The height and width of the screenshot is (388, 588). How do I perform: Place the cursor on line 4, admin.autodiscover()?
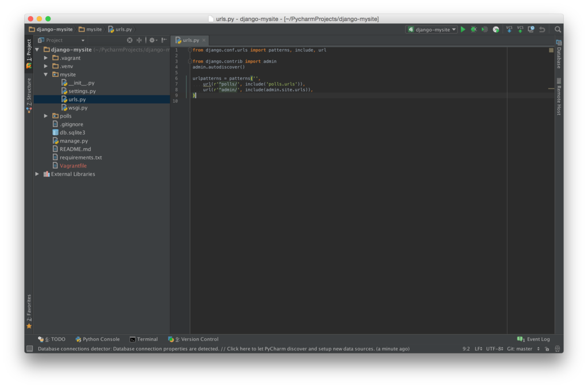point(219,67)
